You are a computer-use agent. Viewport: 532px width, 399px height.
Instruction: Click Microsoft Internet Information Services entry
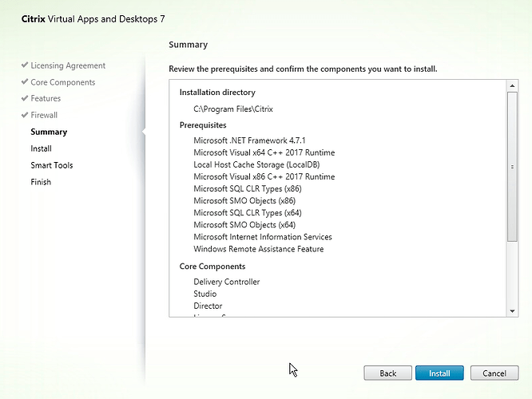[x=262, y=237]
